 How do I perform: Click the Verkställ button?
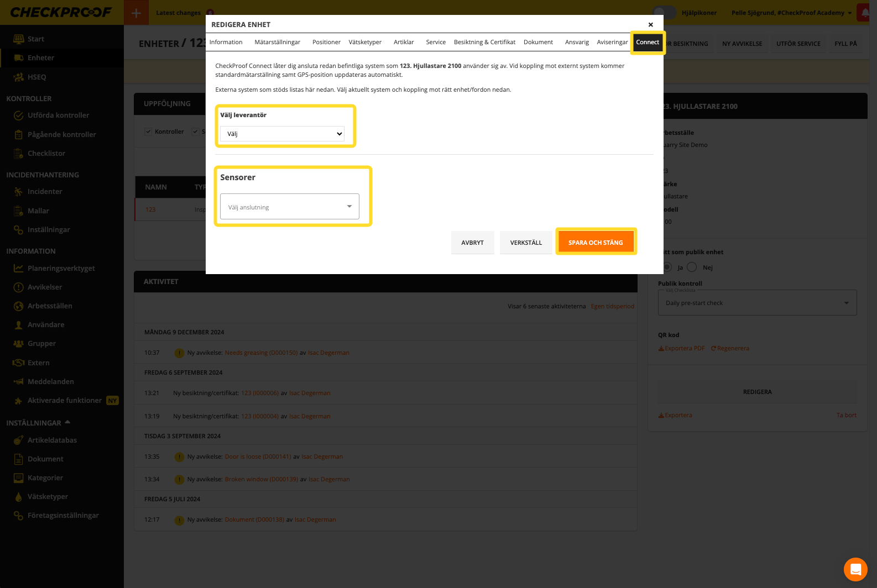[x=526, y=243]
